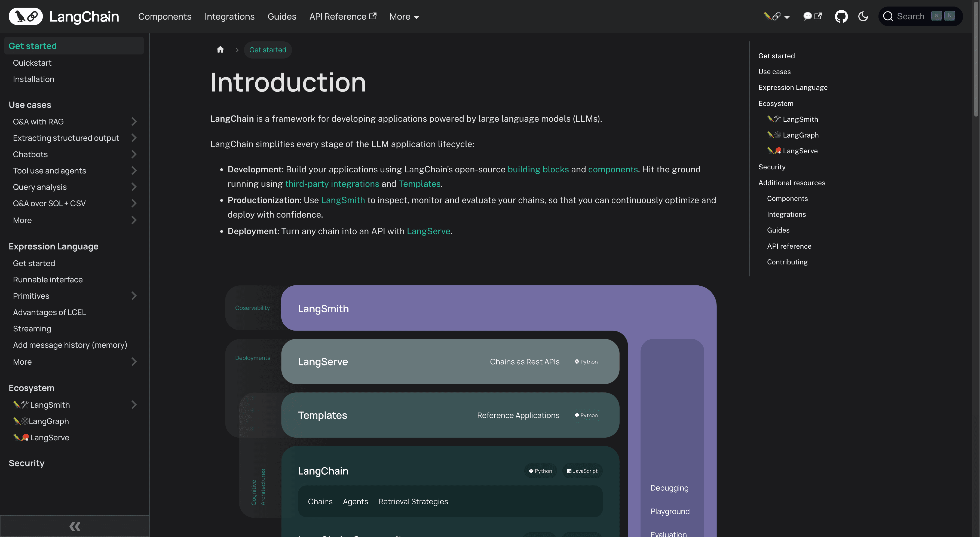980x537 pixels.
Task: Open the Security sidebar heading
Action: pos(27,463)
